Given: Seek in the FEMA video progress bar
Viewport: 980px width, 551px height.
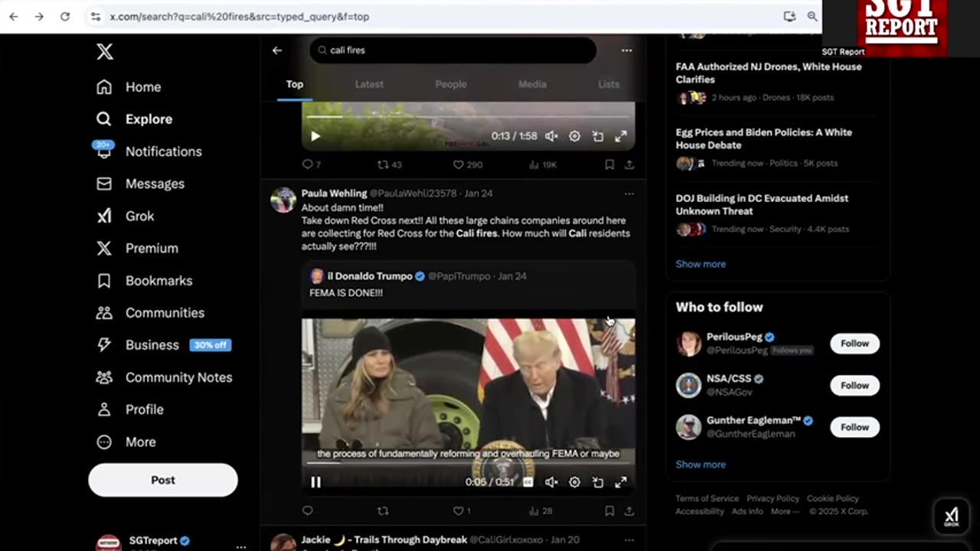Looking at the screenshot, I should (468, 463).
